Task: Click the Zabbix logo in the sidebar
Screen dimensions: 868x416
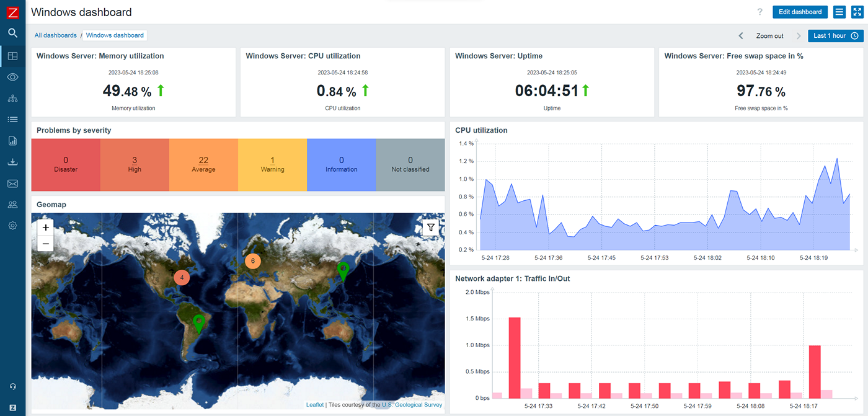Action: (x=12, y=12)
